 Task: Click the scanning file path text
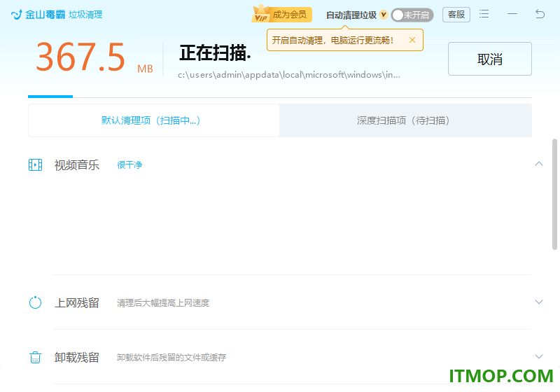pyautogui.click(x=289, y=75)
